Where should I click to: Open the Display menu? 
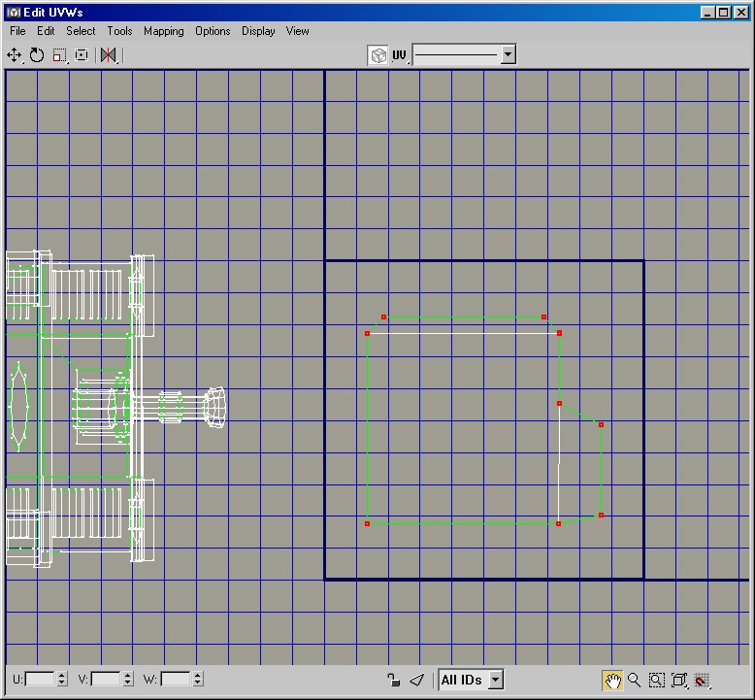coord(258,31)
